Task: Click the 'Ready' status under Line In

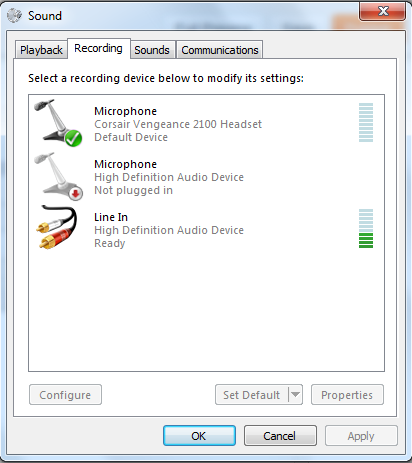Action: tap(110, 243)
